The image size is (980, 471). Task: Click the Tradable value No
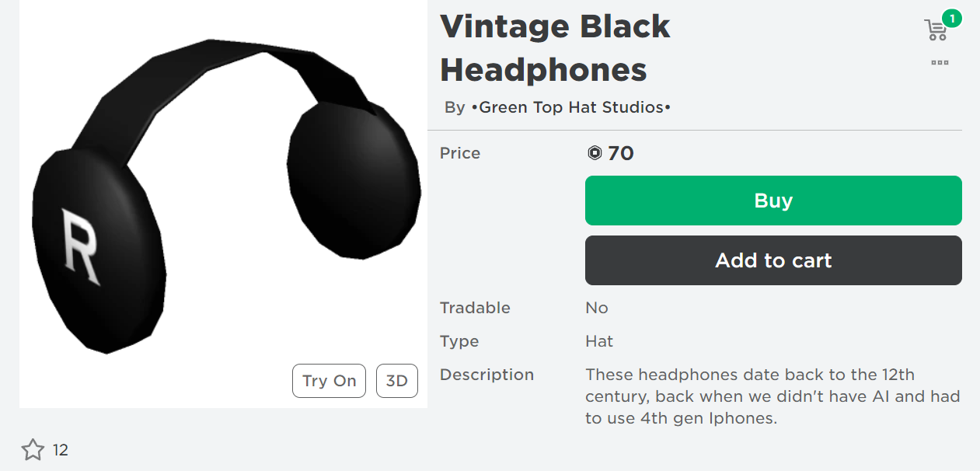tap(596, 308)
